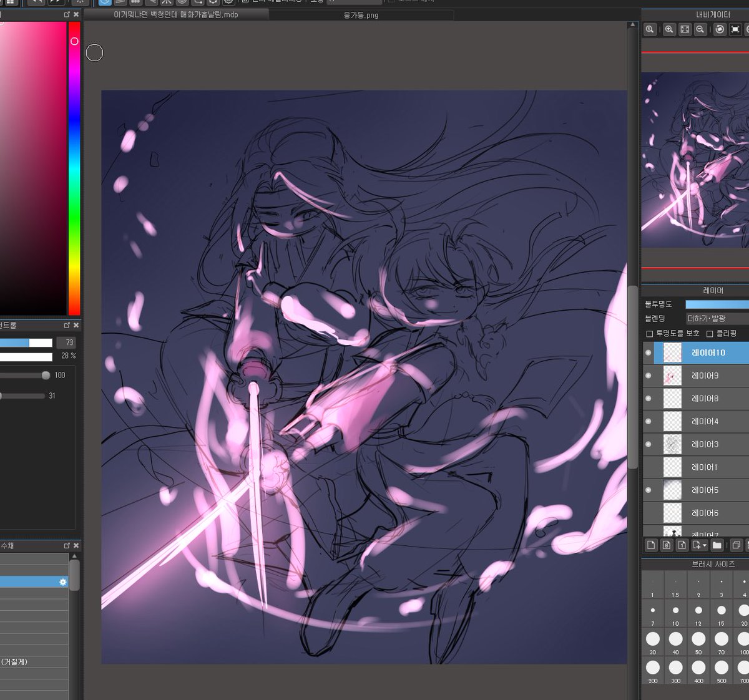Select brush size 30 preset
The height and width of the screenshot is (700, 749).
tap(653, 642)
